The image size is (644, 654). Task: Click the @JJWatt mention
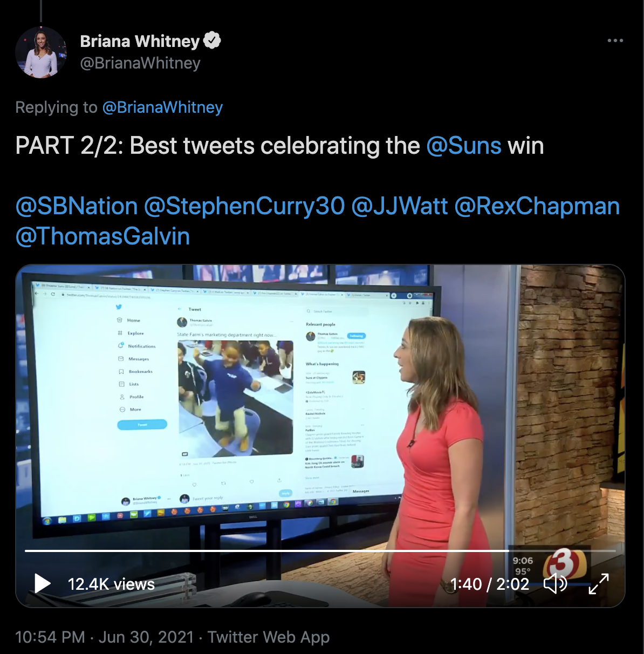click(x=400, y=206)
